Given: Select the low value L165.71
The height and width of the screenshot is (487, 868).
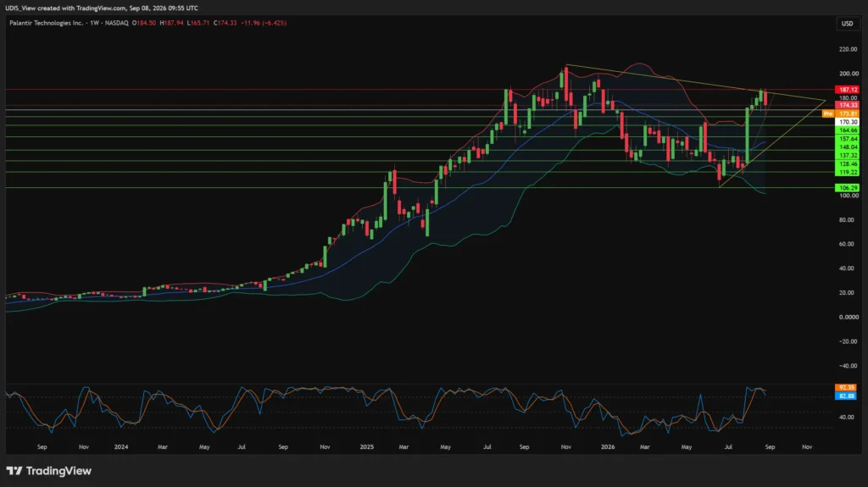Looking at the screenshot, I should coord(198,23).
